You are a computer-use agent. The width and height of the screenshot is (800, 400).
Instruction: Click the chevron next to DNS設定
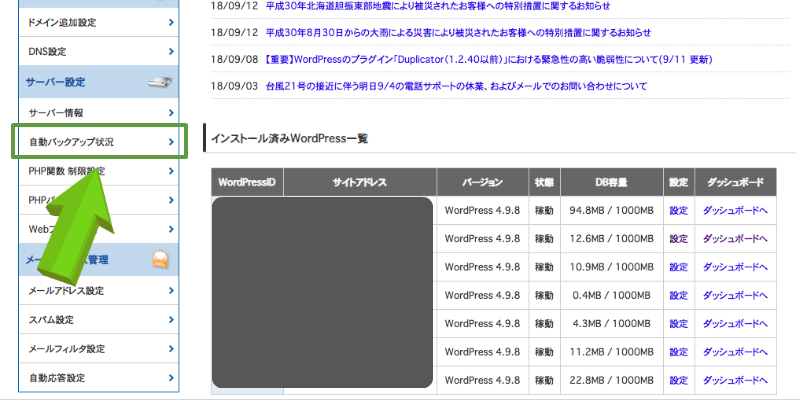tap(171, 52)
